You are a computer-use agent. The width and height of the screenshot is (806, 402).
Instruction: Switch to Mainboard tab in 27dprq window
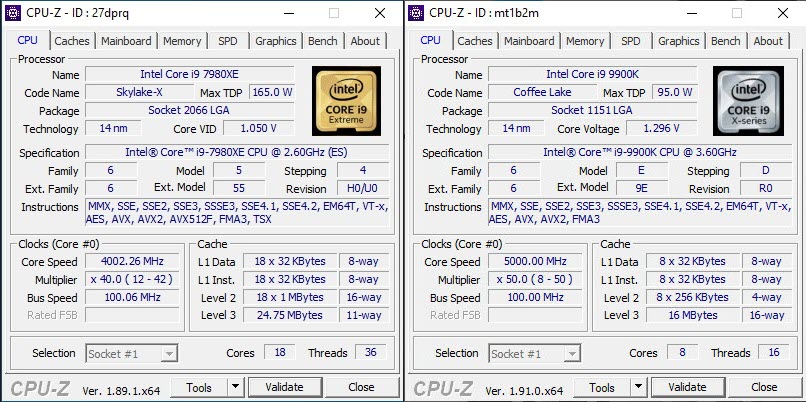pos(126,41)
